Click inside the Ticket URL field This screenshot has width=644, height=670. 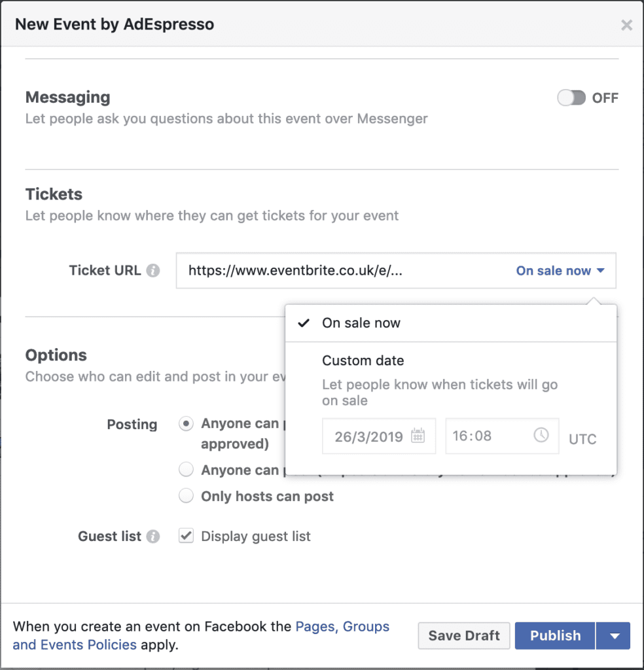pos(295,270)
